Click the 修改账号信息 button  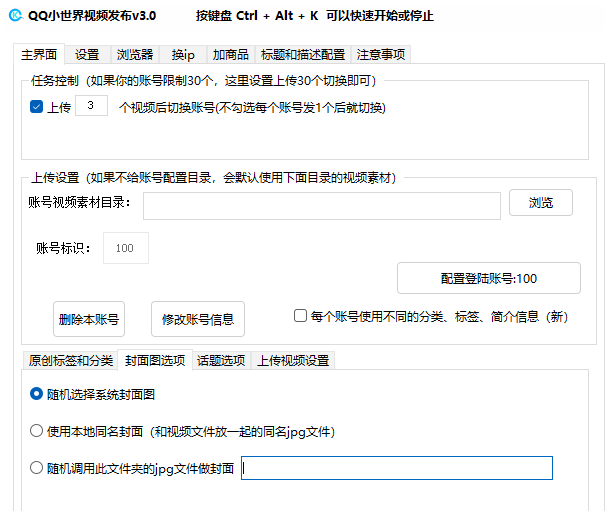pyautogui.click(x=197, y=320)
